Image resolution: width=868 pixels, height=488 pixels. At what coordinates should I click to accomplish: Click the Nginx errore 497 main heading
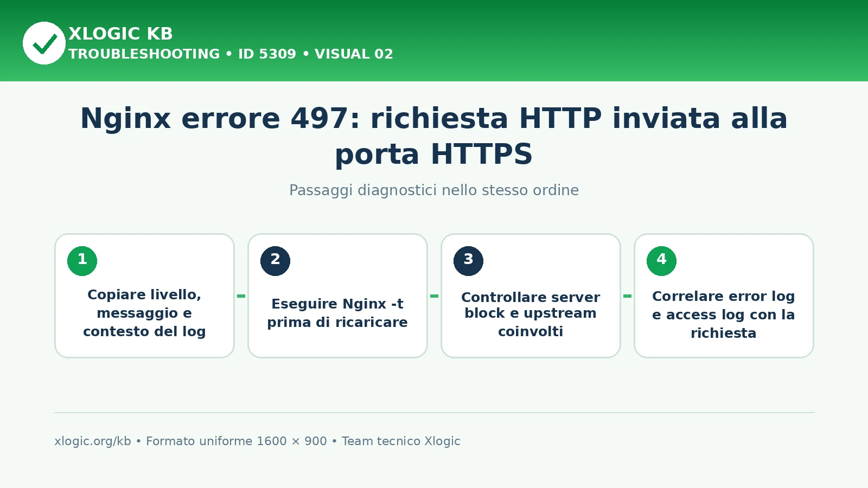pyautogui.click(x=434, y=136)
